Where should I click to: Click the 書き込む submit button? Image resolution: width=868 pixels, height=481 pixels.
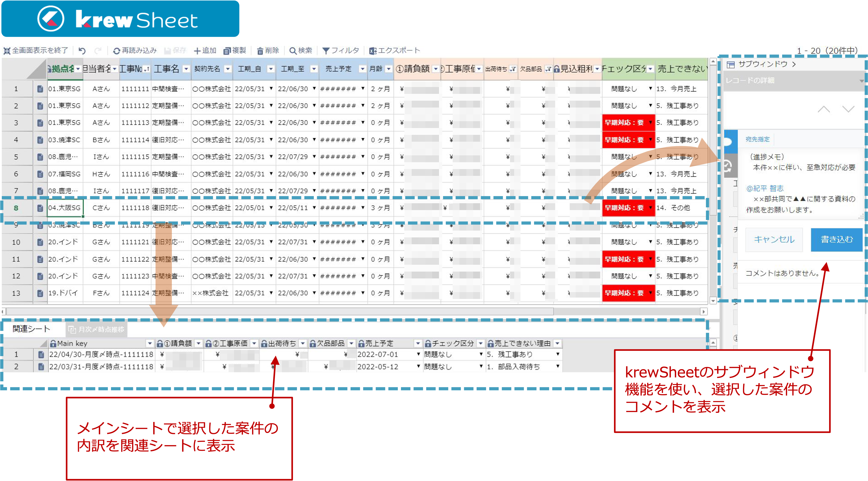point(836,240)
